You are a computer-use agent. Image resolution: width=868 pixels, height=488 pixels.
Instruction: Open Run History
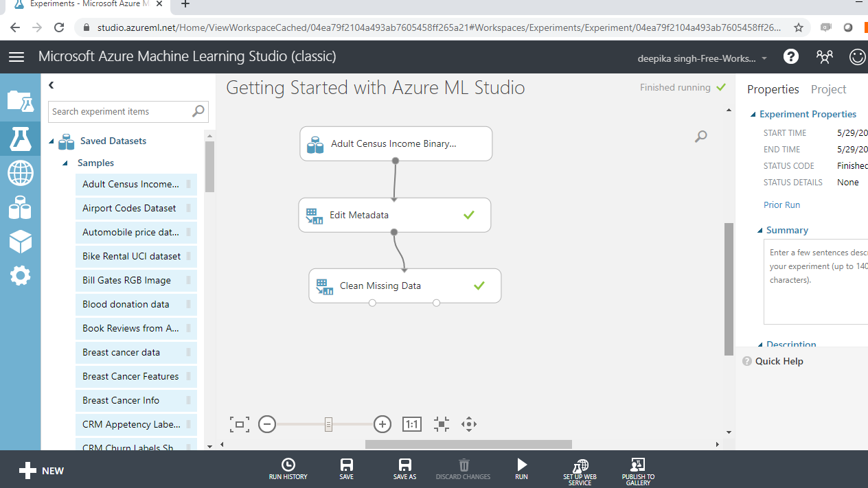point(288,469)
